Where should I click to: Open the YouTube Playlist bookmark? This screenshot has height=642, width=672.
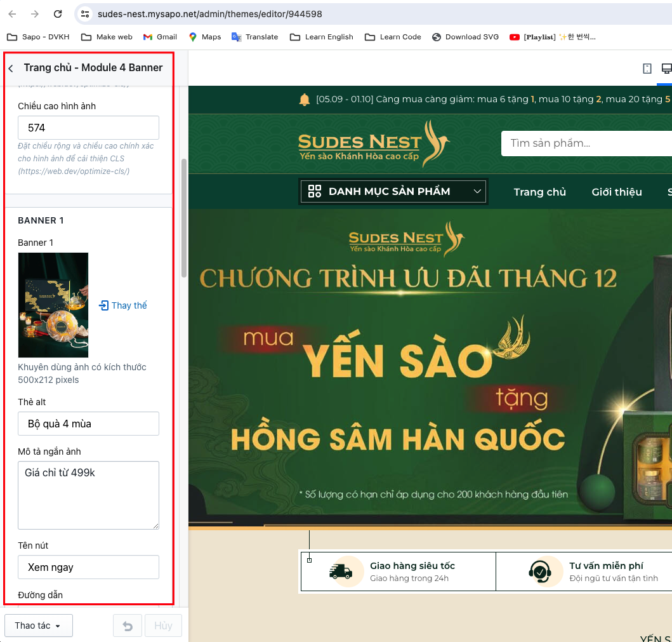(553, 37)
